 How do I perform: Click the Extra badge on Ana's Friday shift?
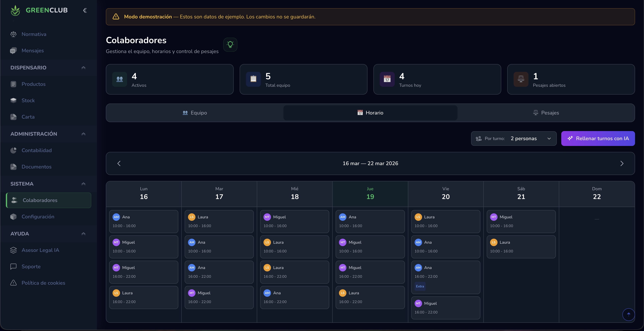click(x=420, y=287)
